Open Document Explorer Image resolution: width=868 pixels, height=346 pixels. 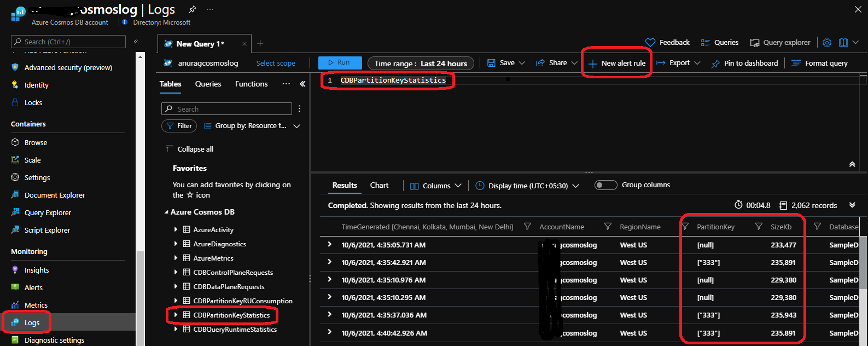(x=54, y=195)
